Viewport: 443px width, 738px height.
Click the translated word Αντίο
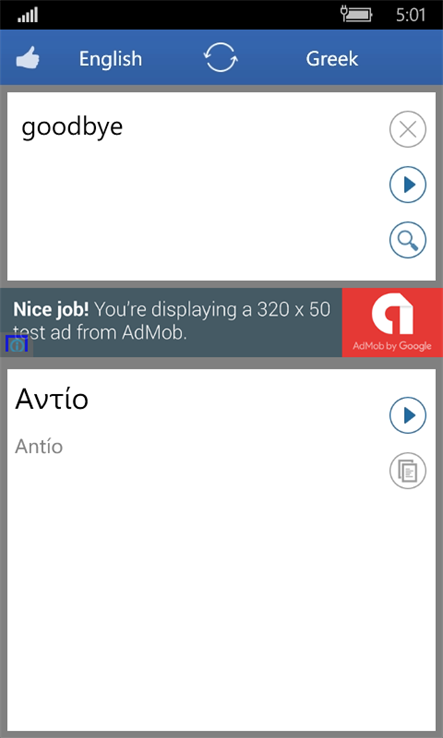(52, 400)
